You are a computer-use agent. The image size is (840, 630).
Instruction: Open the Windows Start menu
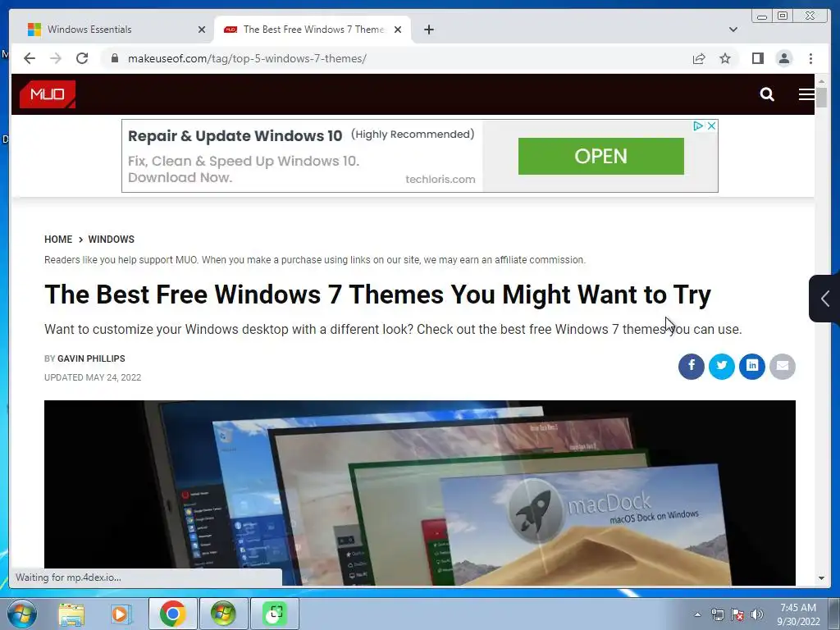(x=21, y=614)
